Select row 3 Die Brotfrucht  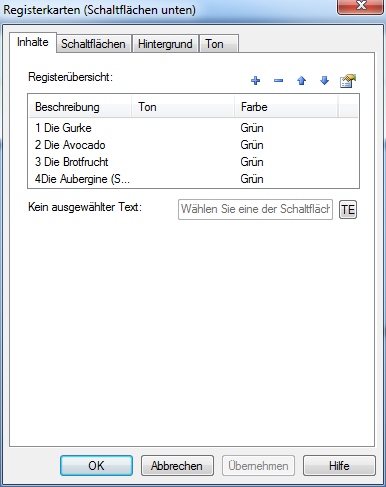[x=193, y=162]
